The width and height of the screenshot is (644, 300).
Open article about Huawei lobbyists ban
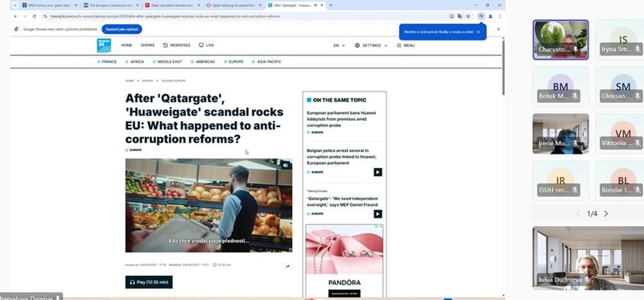[x=341, y=118]
